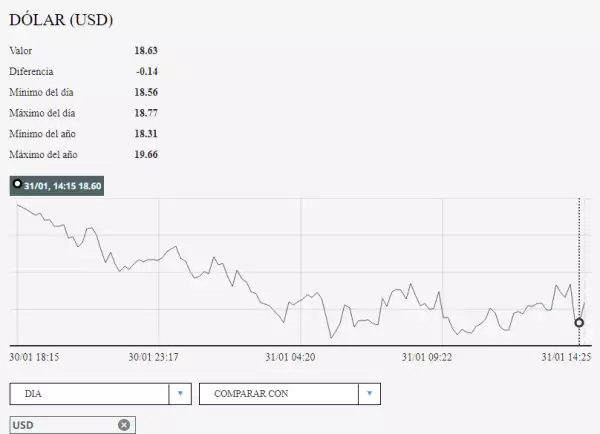Click the COMPARAR CON label text
This screenshot has height=434, width=600.
(251, 394)
